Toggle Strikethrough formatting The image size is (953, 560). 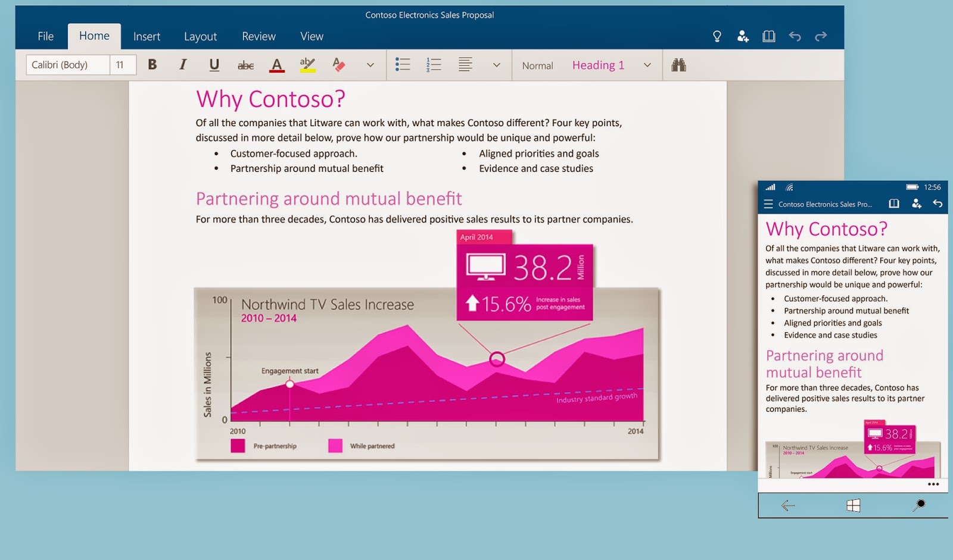(245, 65)
